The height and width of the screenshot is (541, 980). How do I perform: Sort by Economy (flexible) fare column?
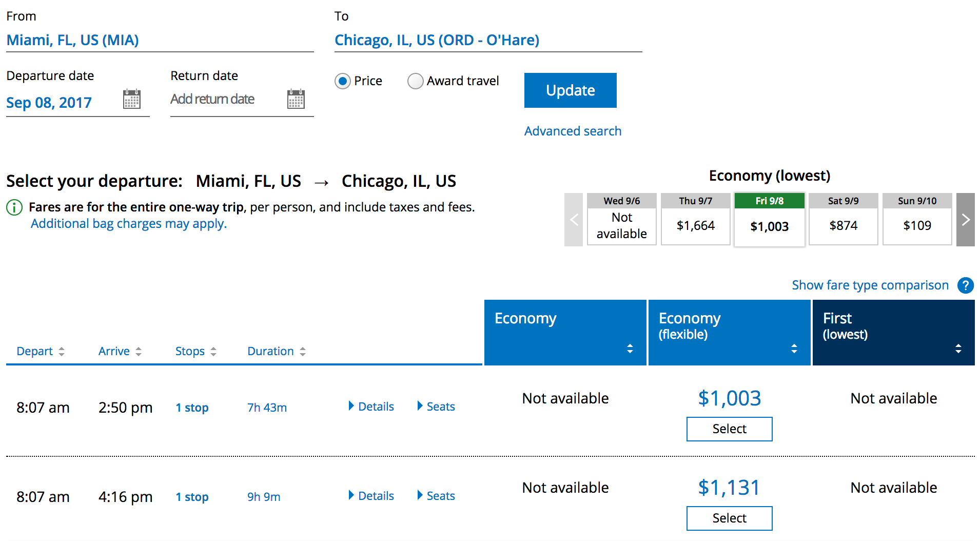(794, 349)
